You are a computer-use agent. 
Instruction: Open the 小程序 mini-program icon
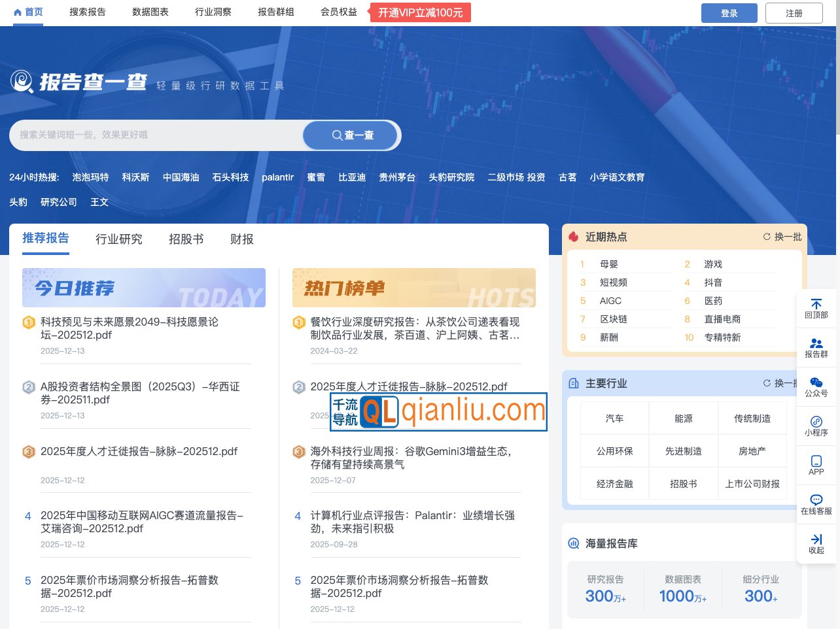coord(816,426)
